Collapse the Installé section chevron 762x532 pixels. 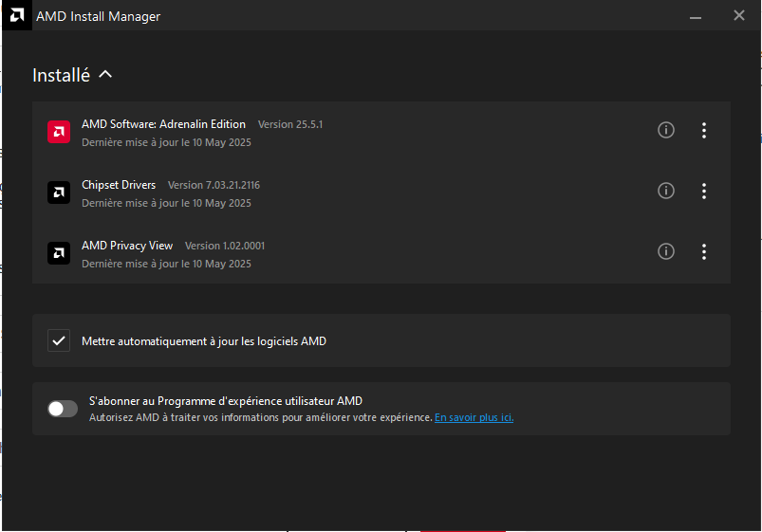point(105,74)
